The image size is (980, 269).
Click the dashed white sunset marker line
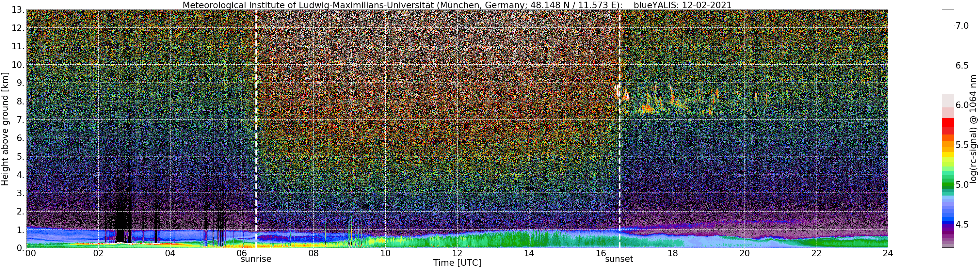(x=619, y=129)
